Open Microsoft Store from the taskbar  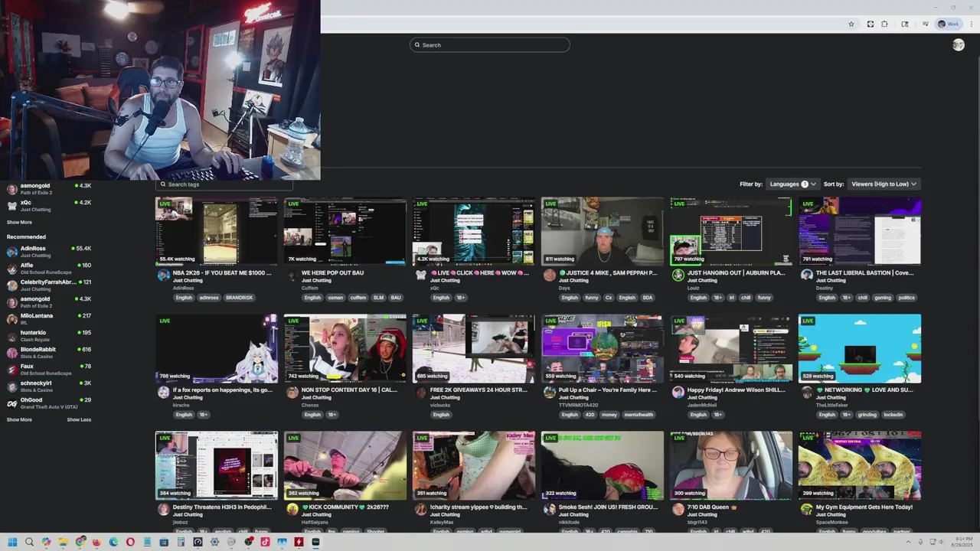164,542
